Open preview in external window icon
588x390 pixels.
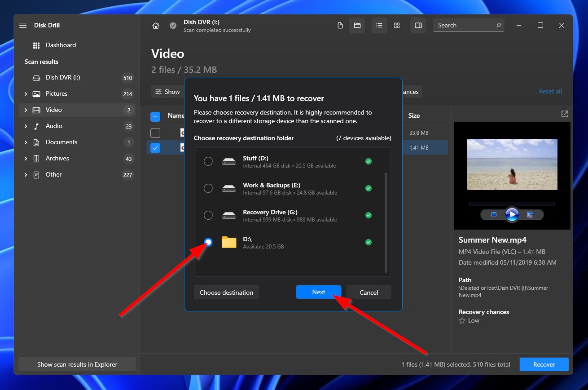click(565, 114)
